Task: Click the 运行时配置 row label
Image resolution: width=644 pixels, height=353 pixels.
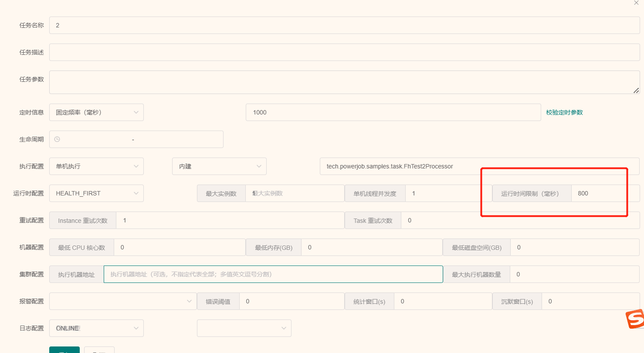Action: tap(28, 193)
